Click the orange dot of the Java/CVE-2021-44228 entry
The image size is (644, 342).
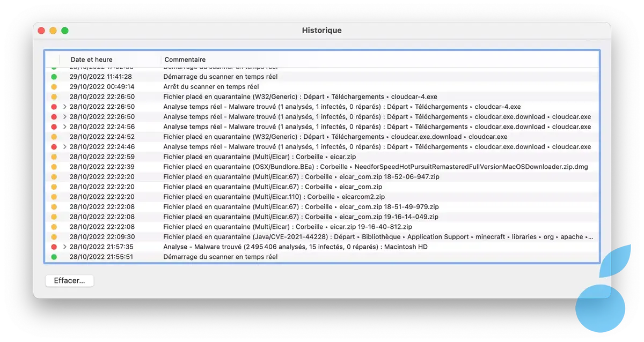[x=54, y=237]
